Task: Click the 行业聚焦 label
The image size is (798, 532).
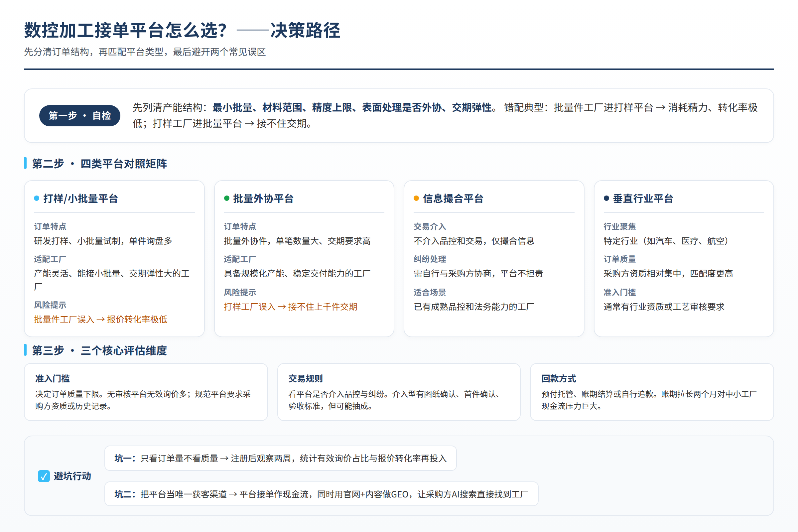Action: tap(619, 226)
